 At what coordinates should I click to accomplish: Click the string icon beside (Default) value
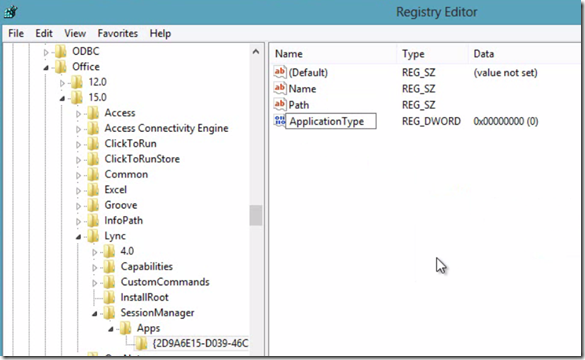point(280,72)
